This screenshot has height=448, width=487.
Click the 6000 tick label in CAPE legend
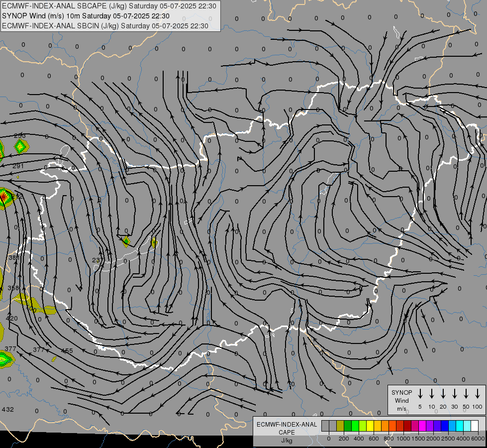[479, 439]
